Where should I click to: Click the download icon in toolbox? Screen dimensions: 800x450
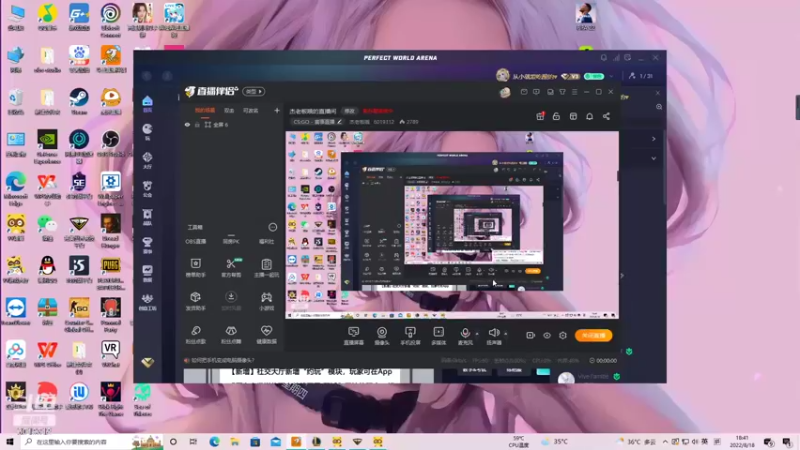[x=231, y=297]
